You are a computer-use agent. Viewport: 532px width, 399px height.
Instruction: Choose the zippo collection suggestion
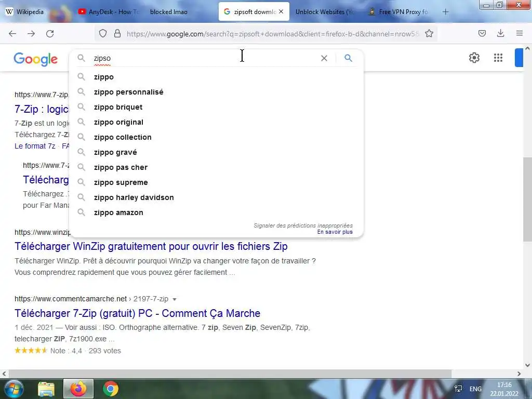[216, 137]
